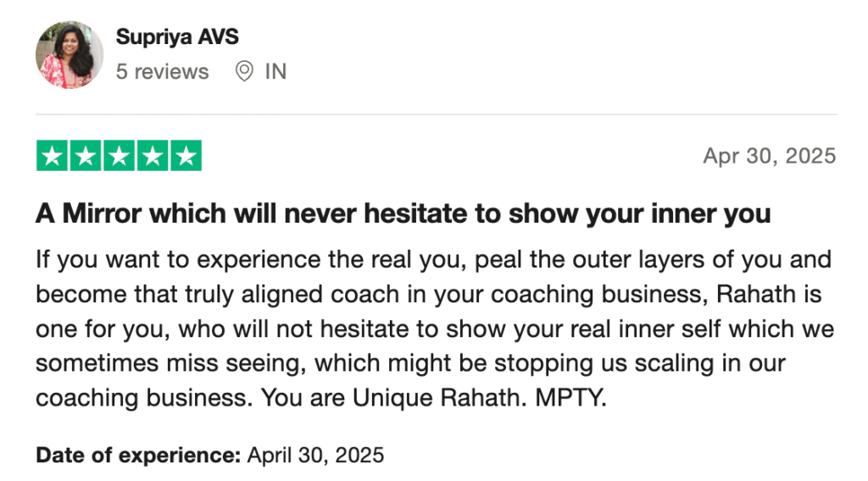The image size is (868, 481).
Task: Click the first green rating star
Action: click(x=53, y=156)
